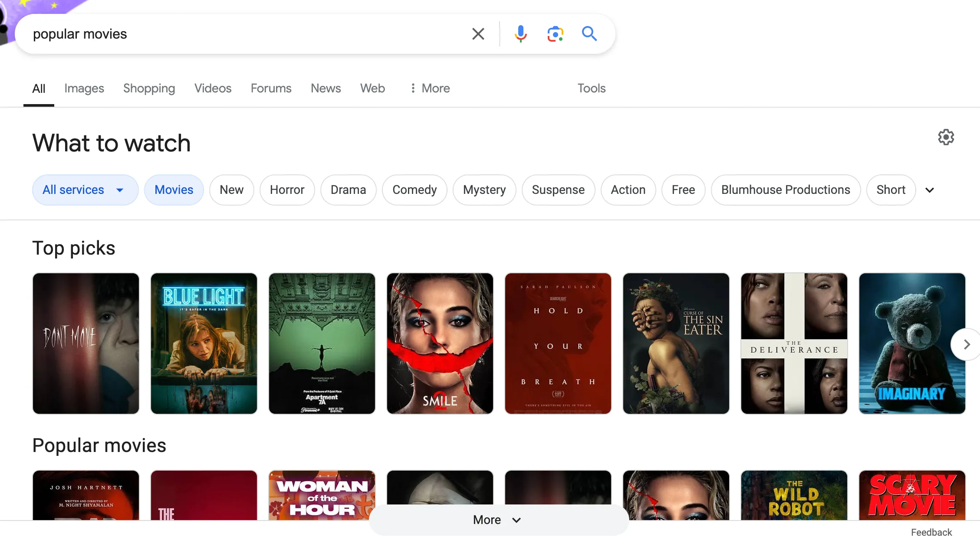Submit search with the magnifying glass icon
The image size is (980, 537).
[x=589, y=34]
